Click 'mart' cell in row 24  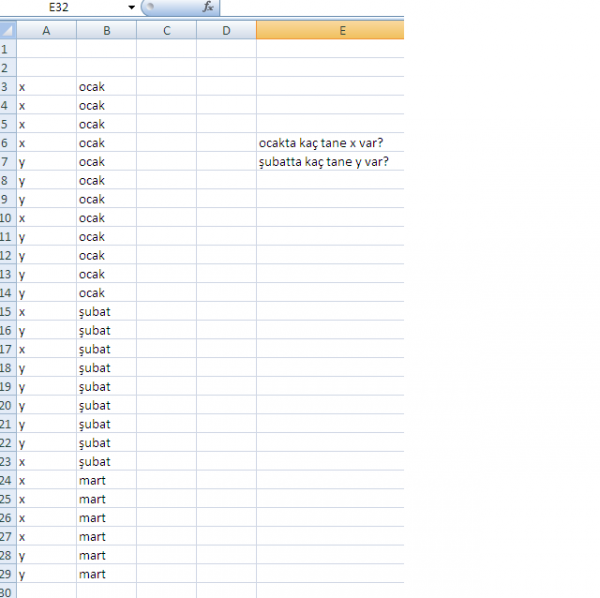[106, 480]
